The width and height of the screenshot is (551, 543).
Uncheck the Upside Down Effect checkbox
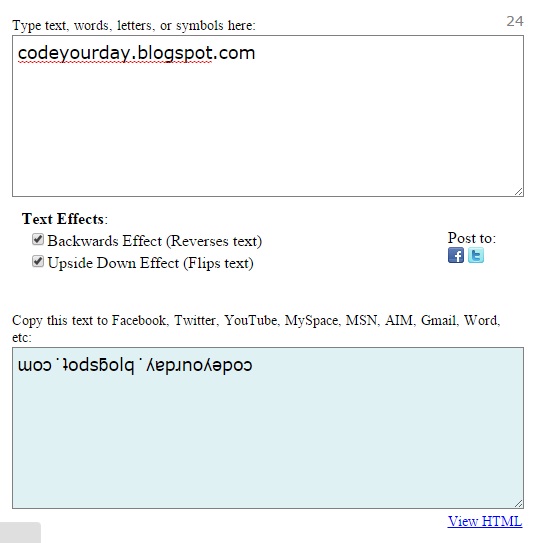[38, 261]
